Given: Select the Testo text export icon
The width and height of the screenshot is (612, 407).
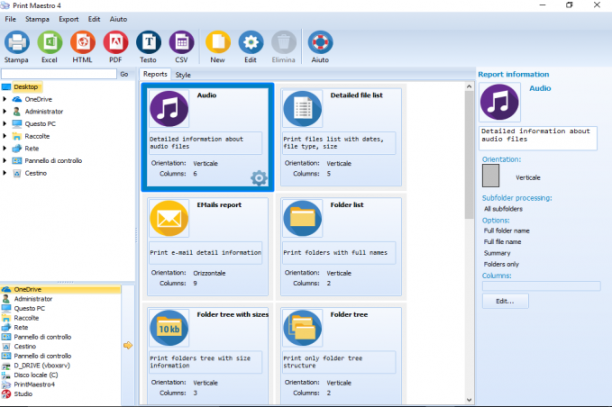Looking at the screenshot, I should (x=148, y=43).
